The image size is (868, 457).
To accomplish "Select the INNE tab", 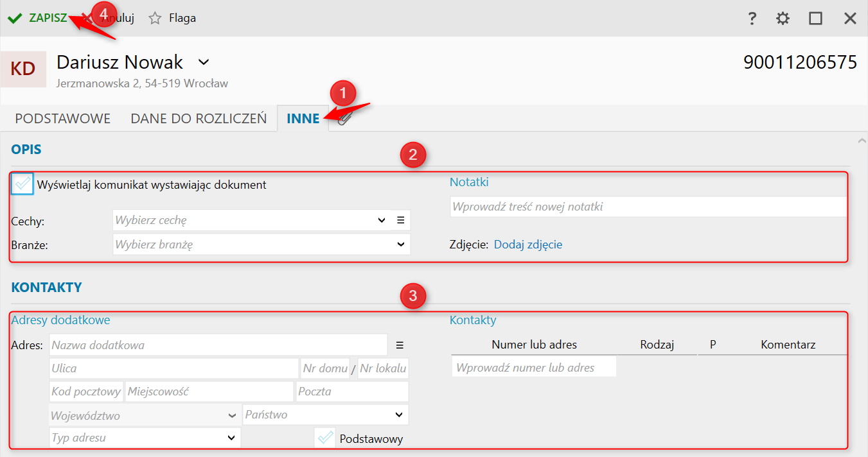I will pos(303,119).
